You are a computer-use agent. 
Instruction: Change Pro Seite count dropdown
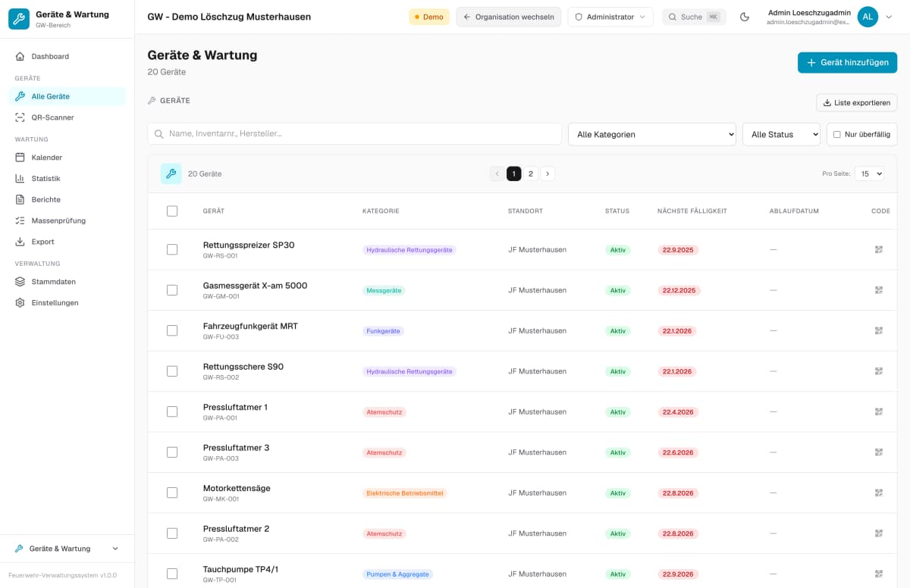[x=869, y=174]
